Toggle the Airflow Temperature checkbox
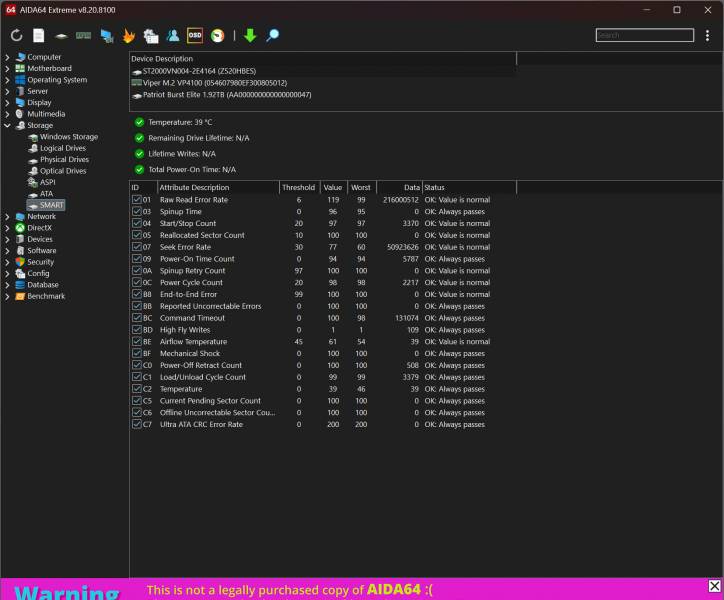The height and width of the screenshot is (600, 724). coord(137,341)
